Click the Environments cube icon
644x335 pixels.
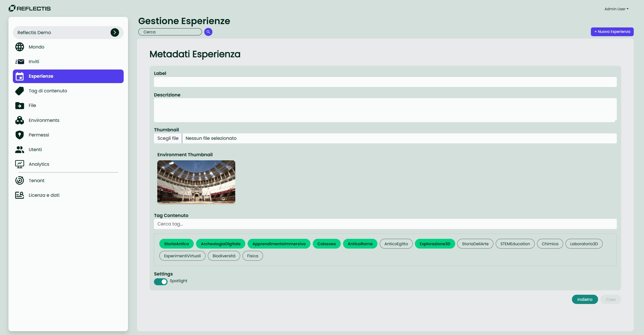19,120
